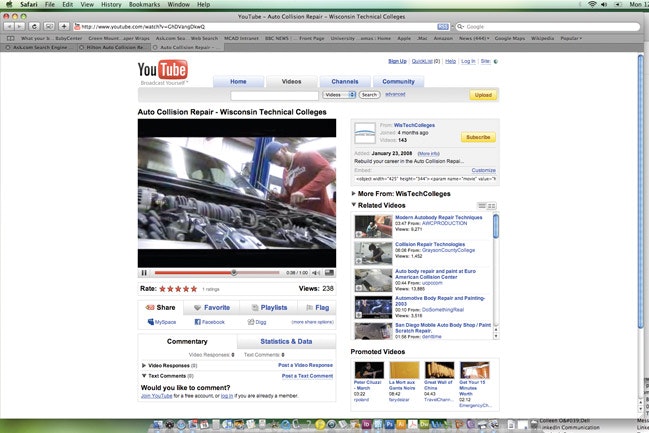Click the RSS button in address bar

tap(442, 26)
